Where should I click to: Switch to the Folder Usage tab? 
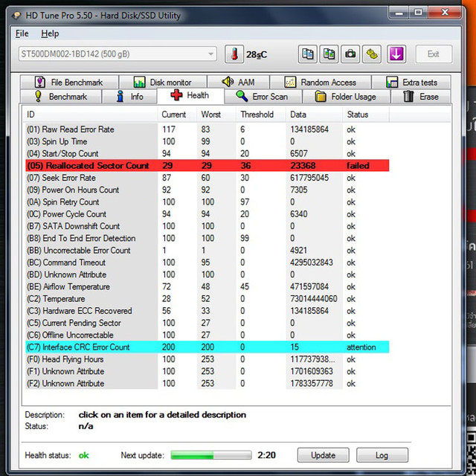tap(346, 97)
